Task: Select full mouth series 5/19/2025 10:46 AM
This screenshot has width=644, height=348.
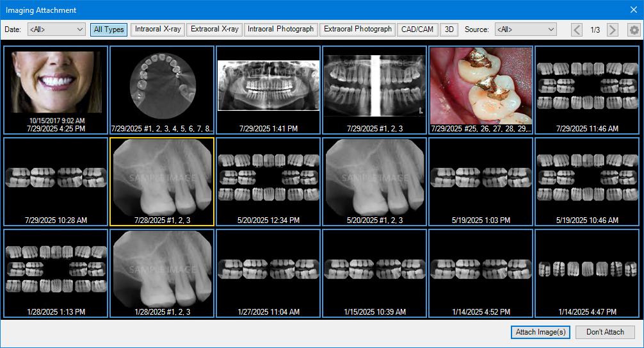Action: click(x=587, y=182)
